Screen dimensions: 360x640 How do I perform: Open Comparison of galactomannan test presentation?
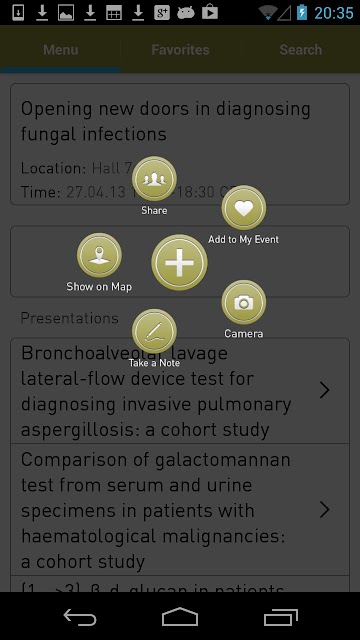[180, 510]
